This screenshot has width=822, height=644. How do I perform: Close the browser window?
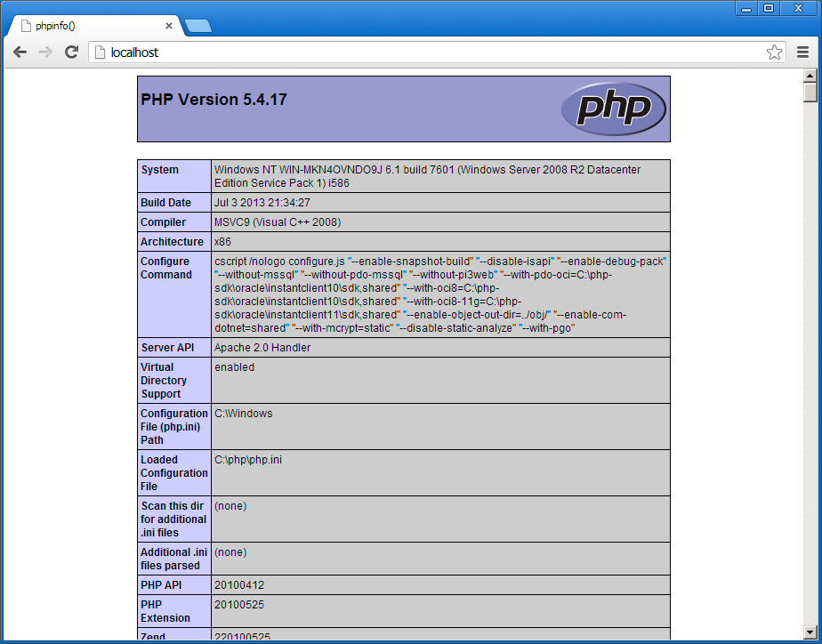click(798, 8)
